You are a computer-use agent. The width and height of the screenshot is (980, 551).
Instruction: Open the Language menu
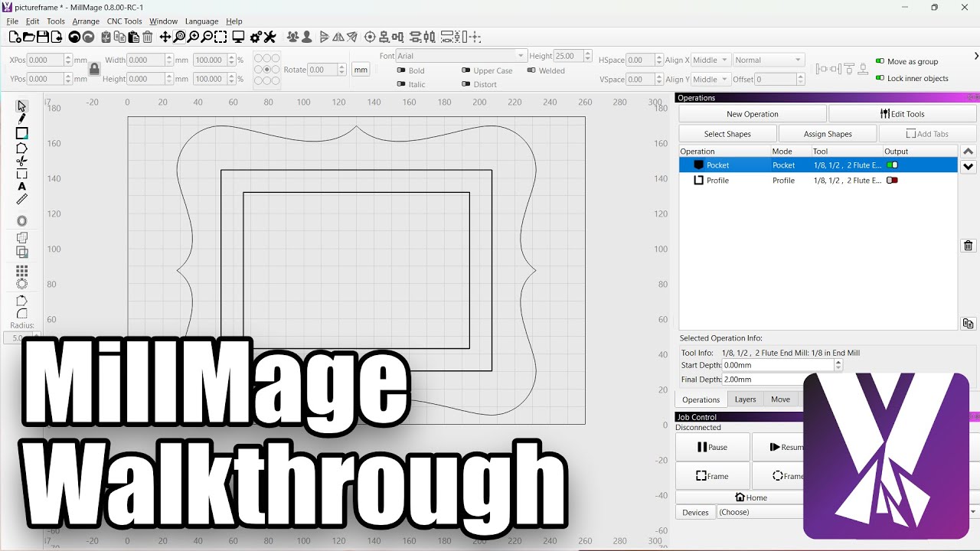point(201,21)
